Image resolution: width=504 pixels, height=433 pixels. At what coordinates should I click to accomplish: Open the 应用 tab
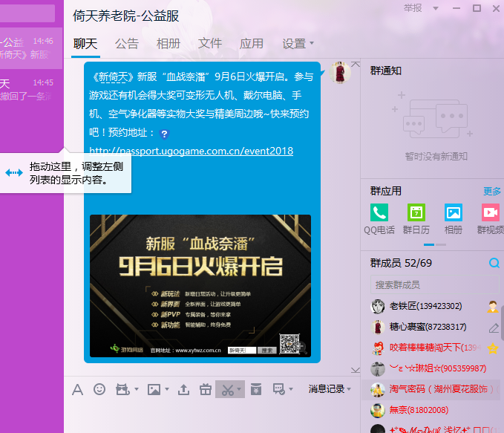(x=252, y=44)
